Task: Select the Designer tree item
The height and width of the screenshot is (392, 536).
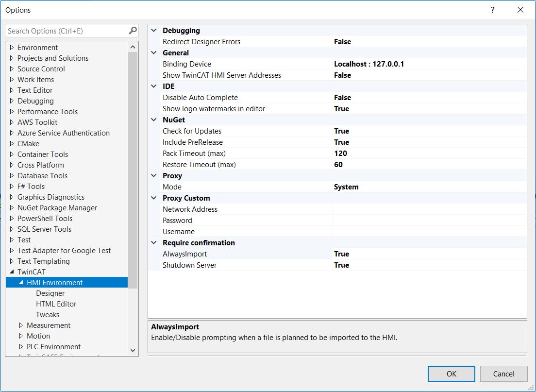Action: [x=50, y=293]
